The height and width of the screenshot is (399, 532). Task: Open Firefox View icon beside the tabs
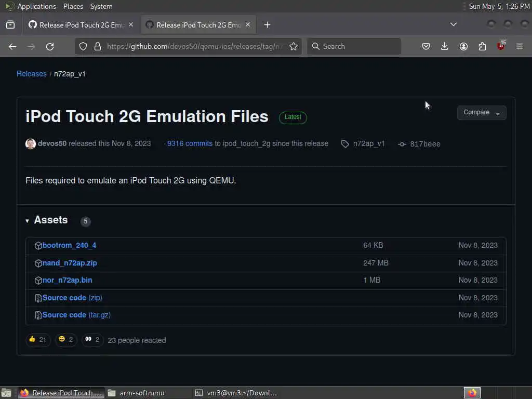click(10, 25)
